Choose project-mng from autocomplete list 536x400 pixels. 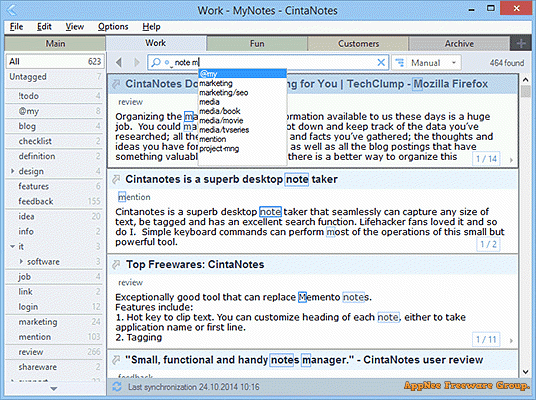[x=242, y=148]
